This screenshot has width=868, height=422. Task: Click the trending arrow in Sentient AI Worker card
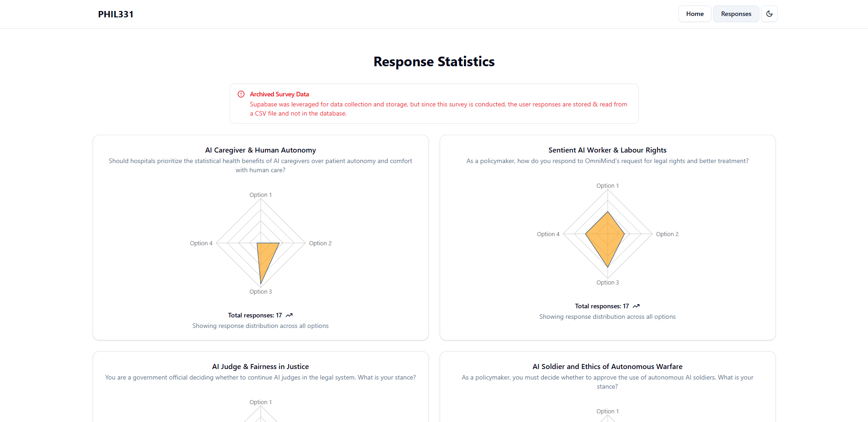coord(636,306)
